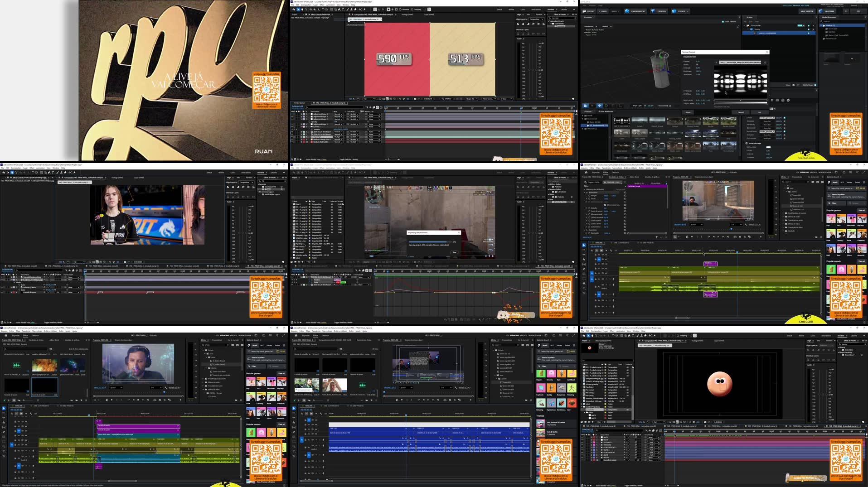This screenshot has width=868, height=487.
Task: Click the Home icon in the AE toolbar
Action: click(x=294, y=10)
